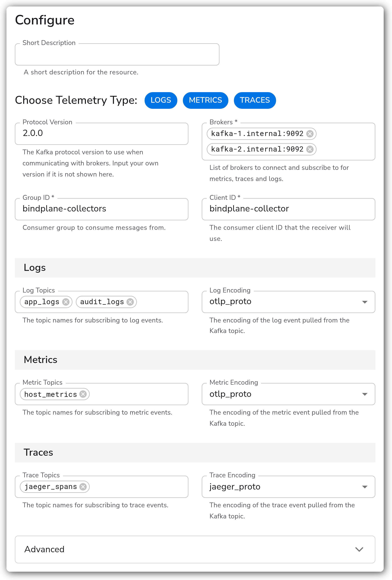The height and width of the screenshot is (580, 392).
Task: Delete the app_logs topic chip
Action: [66, 302]
